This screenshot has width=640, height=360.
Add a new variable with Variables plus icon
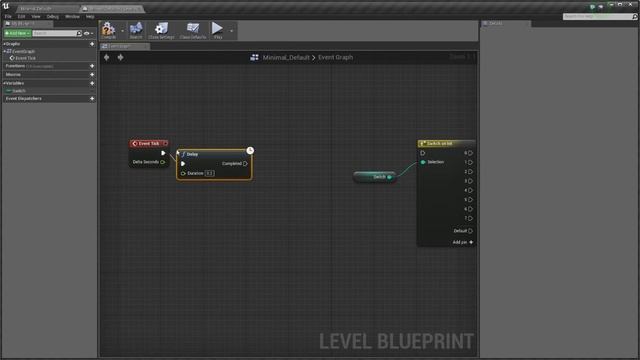[x=92, y=83]
